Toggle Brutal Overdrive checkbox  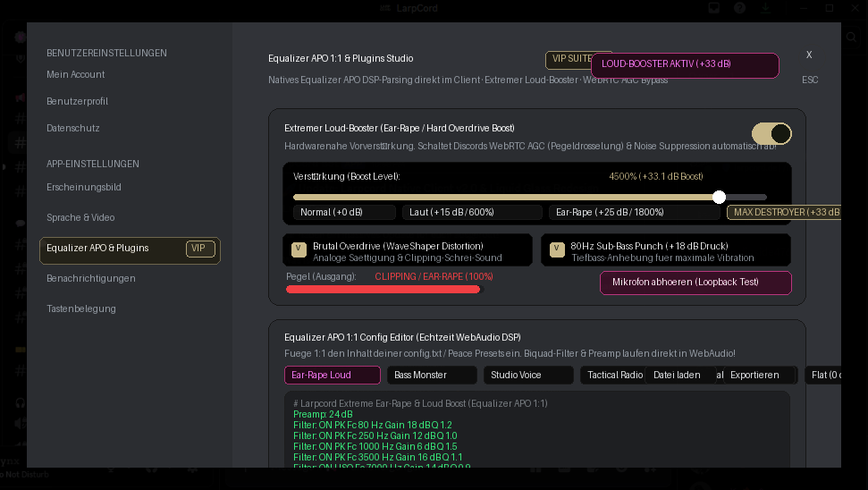299,249
